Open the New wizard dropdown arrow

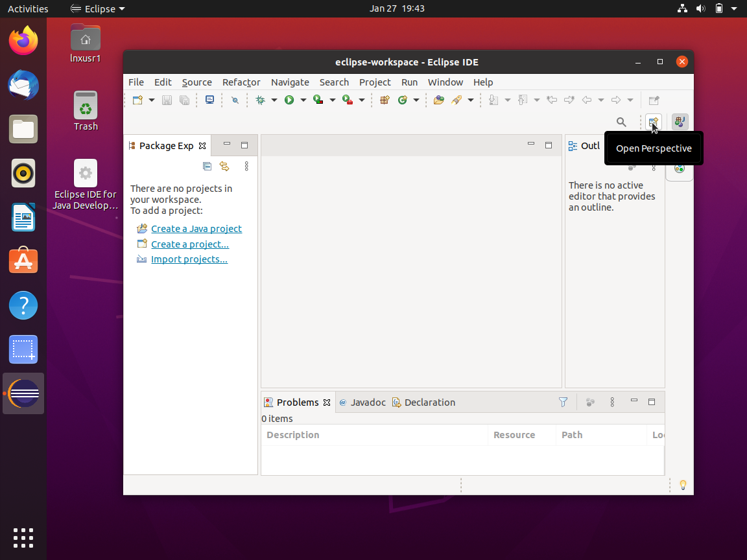coord(152,100)
